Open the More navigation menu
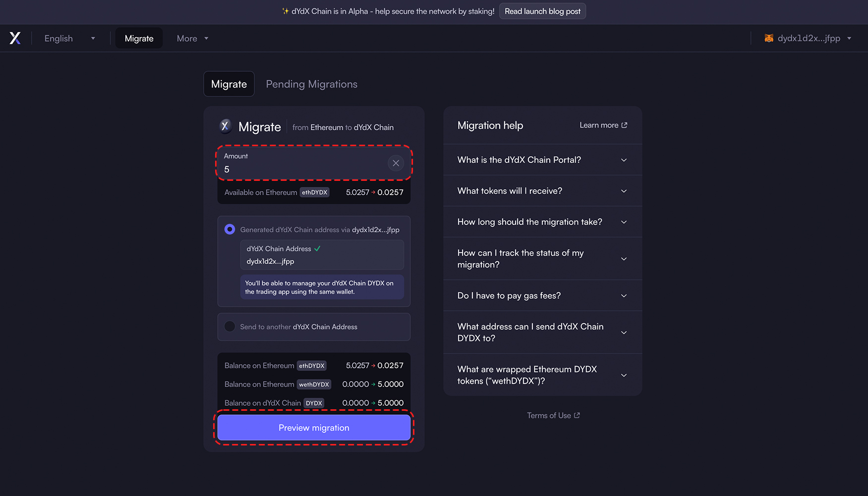 coord(192,38)
